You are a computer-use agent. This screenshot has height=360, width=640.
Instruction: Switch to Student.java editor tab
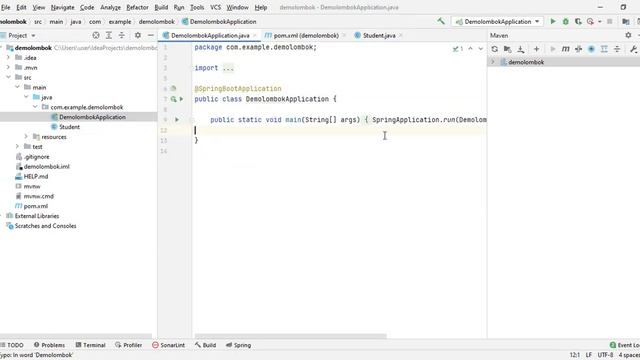[379, 36]
